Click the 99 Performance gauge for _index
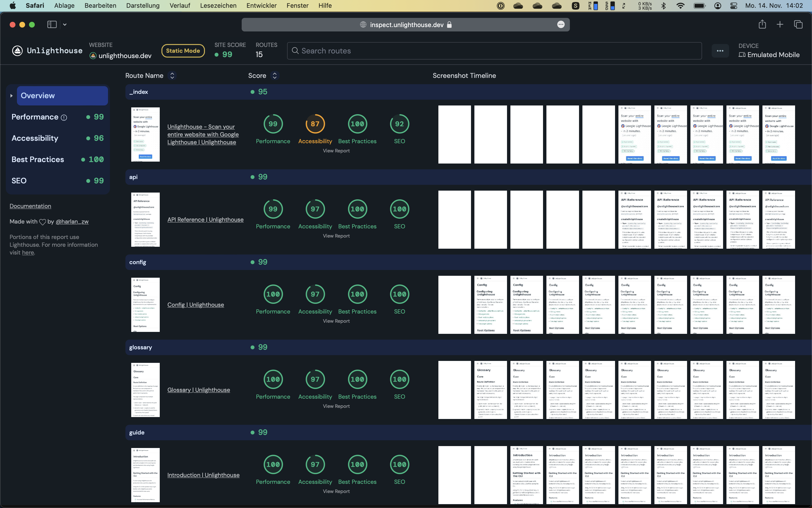Viewport: 812px width, 508px height. (273, 124)
